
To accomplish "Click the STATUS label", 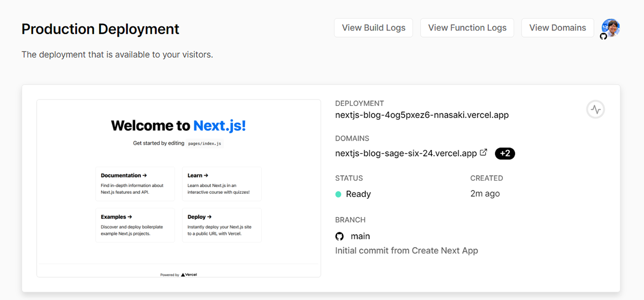I will pyautogui.click(x=349, y=178).
